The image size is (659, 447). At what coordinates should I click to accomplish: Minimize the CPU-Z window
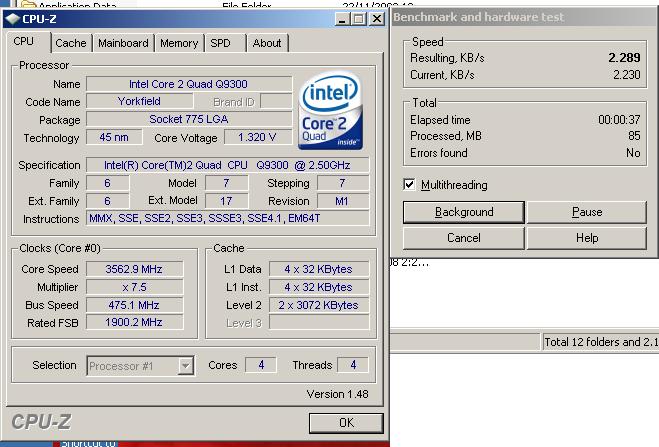(x=343, y=19)
